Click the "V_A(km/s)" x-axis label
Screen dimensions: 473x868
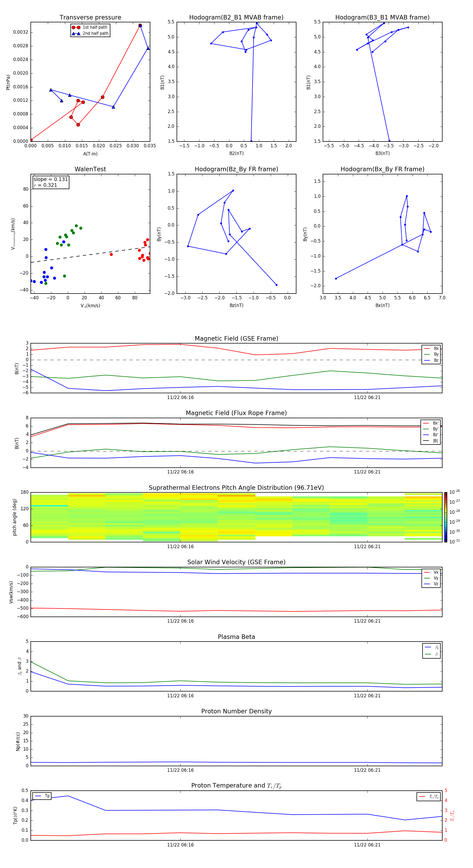coord(90,306)
